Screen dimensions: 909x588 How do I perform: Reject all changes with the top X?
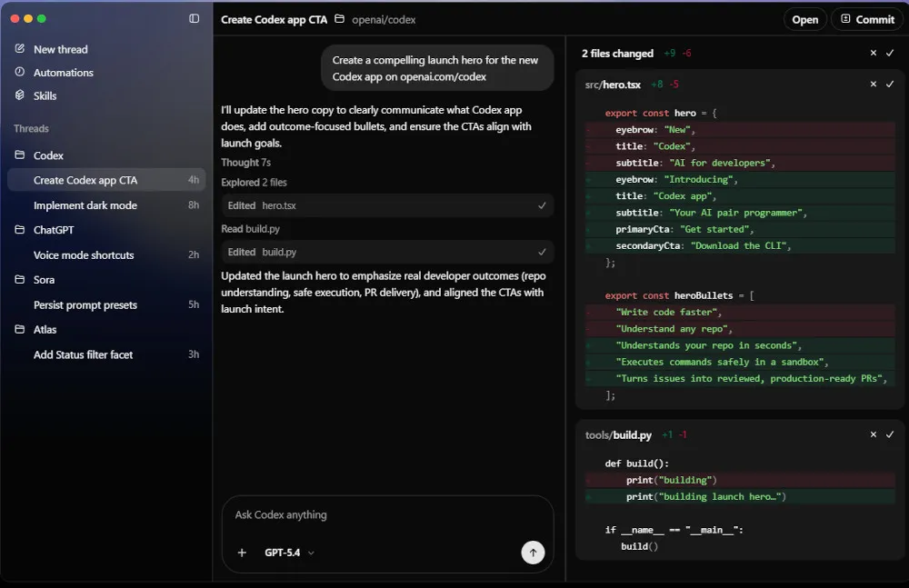874,53
